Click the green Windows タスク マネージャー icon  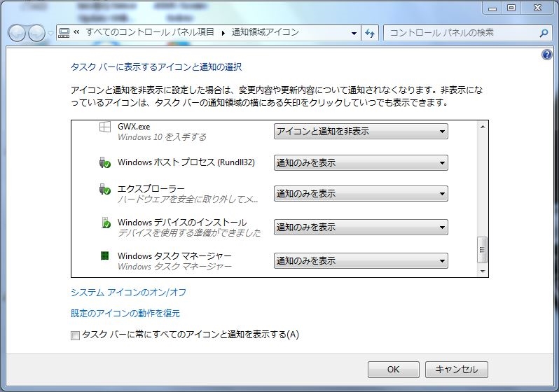pos(105,256)
